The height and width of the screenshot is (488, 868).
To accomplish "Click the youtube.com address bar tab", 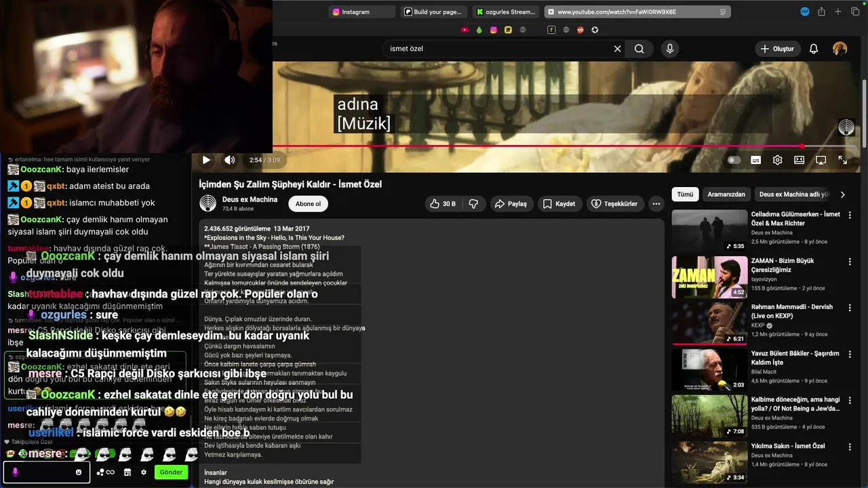I will click(637, 12).
